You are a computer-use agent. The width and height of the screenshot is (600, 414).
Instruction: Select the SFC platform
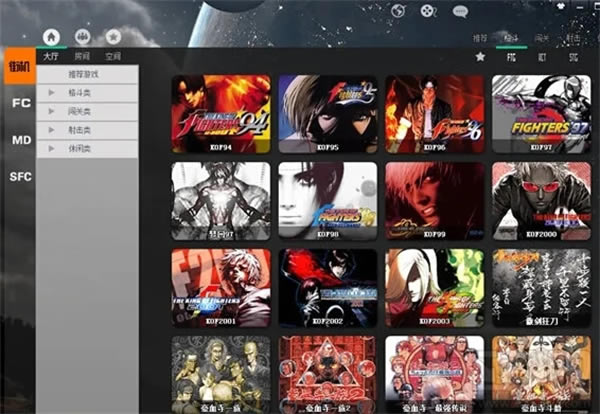click(x=21, y=177)
